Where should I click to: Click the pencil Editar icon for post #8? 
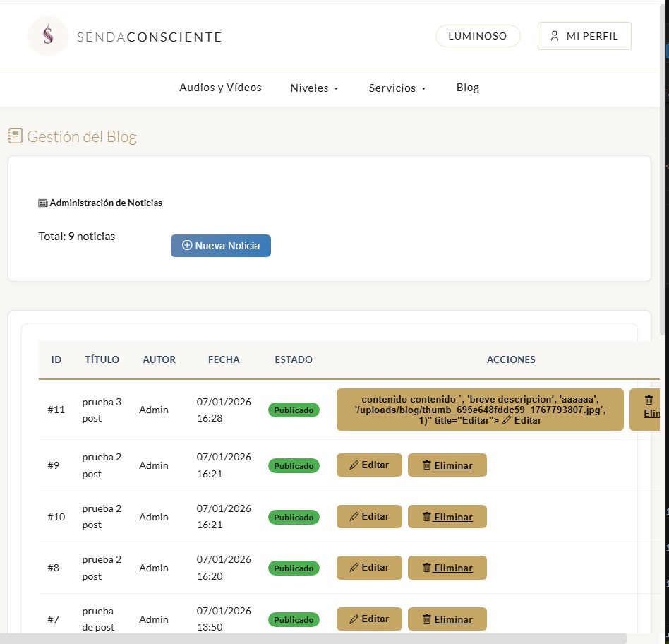pos(354,568)
